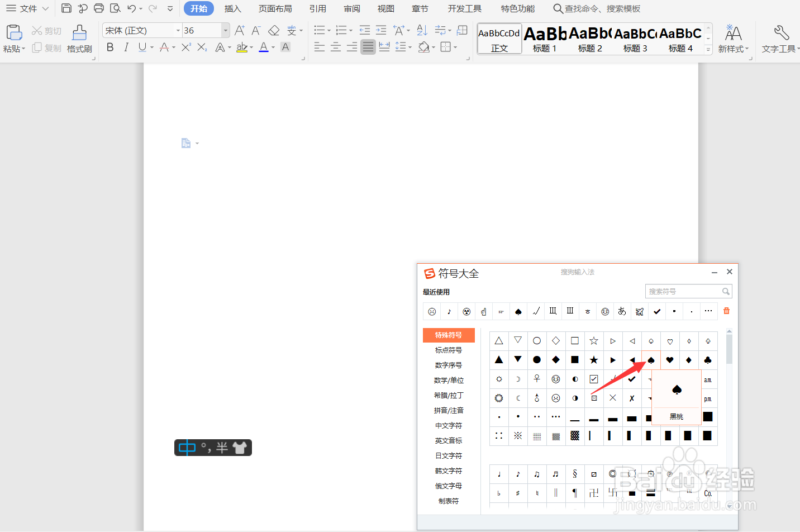Switch to the 插入 ribbon tab
The height and width of the screenshot is (532, 800).
coord(233,8)
